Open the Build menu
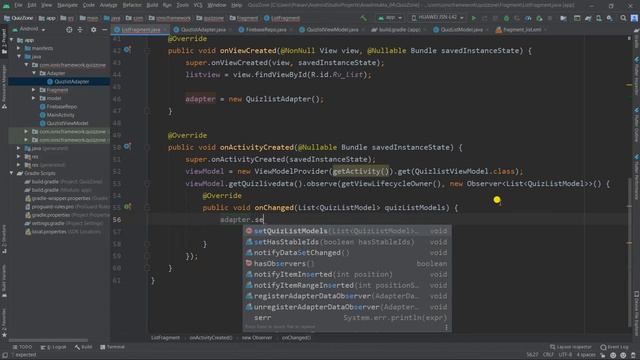The height and width of the screenshot is (360, 640). 152,5
